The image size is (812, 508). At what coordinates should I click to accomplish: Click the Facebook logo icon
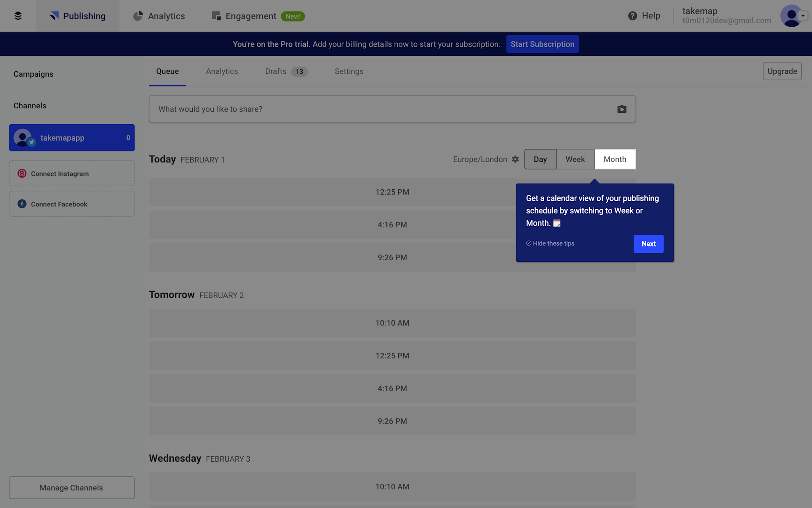tap(22, 204)
